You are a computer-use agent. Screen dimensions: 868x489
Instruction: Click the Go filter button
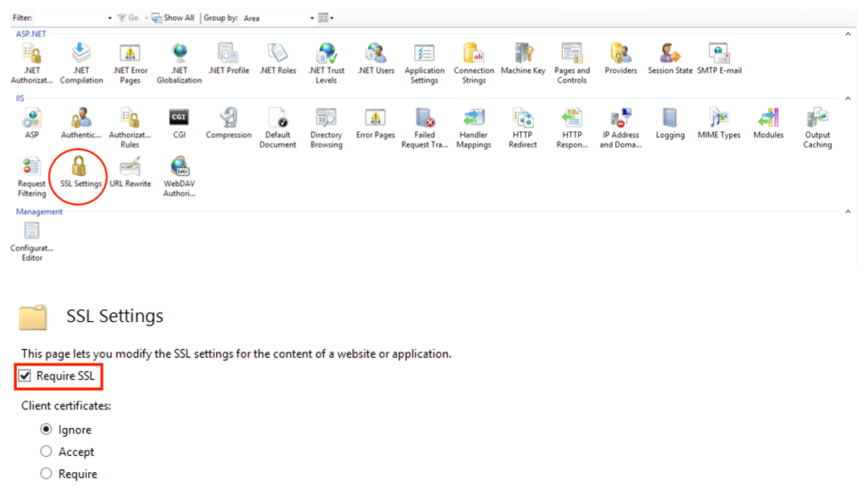[128, 19]
